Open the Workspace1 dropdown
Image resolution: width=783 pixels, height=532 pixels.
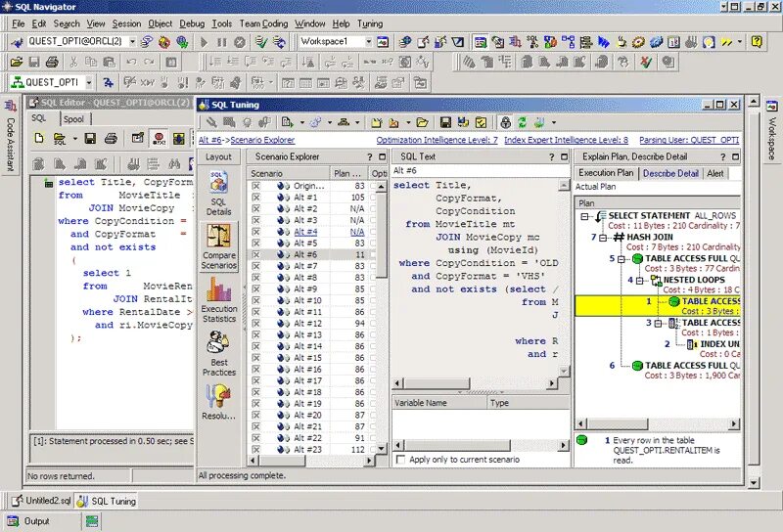369,42
